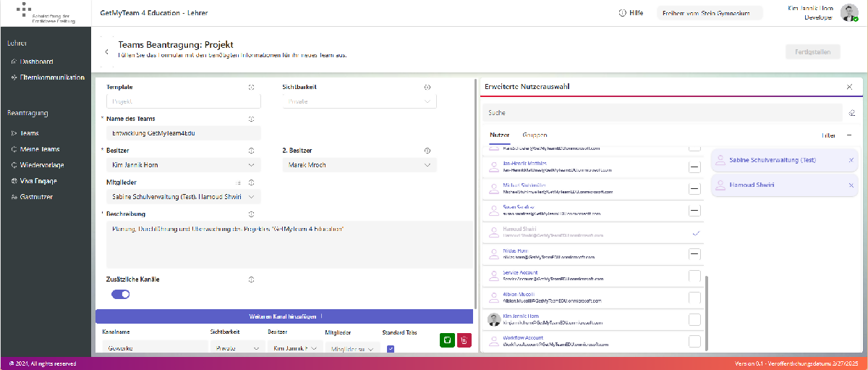Collapse the filter with the minus icon
Image resolution: width=868 pixels, height=370 pixels.
[x=849, y=135]
